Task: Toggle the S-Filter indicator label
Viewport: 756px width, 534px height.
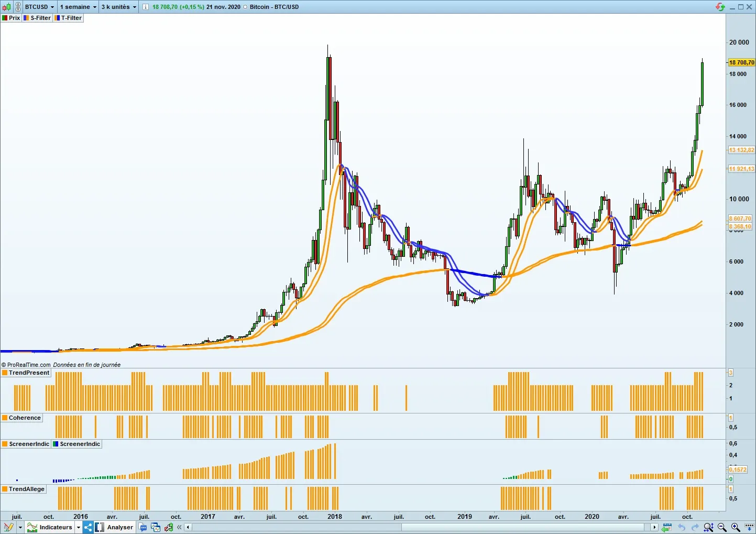Action: (x=37, y=18)
